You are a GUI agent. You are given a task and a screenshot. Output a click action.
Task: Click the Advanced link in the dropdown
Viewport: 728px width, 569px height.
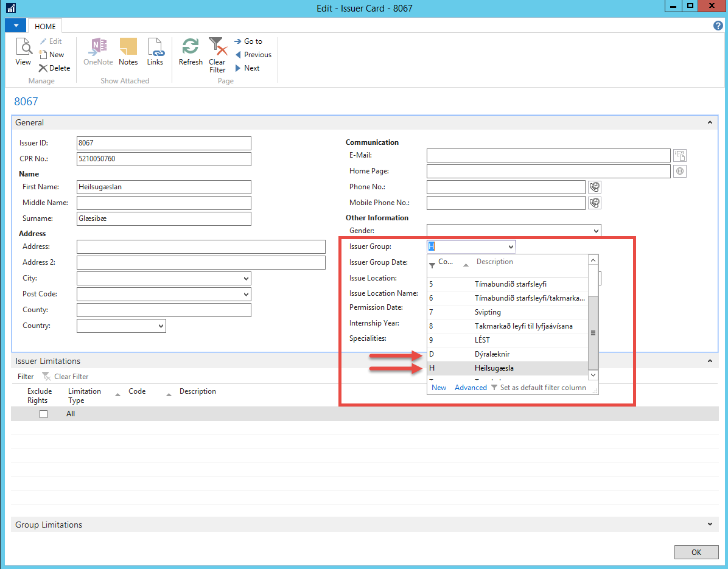tap(471, 388)
